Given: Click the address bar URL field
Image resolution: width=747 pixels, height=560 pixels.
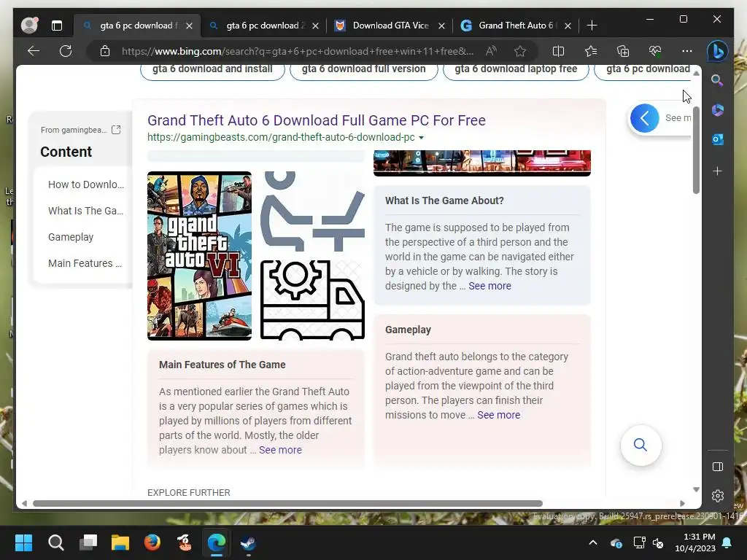Looking at the screenshot, I should (x=298, y=51).
